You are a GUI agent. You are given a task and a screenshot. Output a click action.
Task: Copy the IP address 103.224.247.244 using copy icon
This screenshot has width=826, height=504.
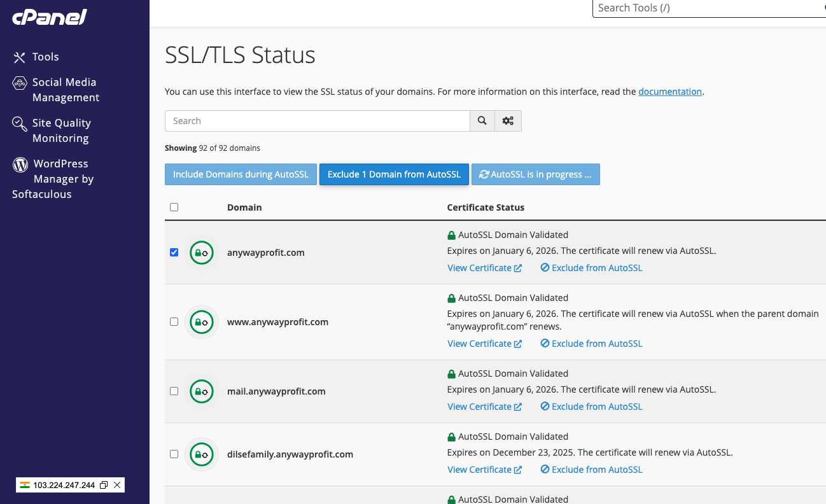tap(104, 485)
